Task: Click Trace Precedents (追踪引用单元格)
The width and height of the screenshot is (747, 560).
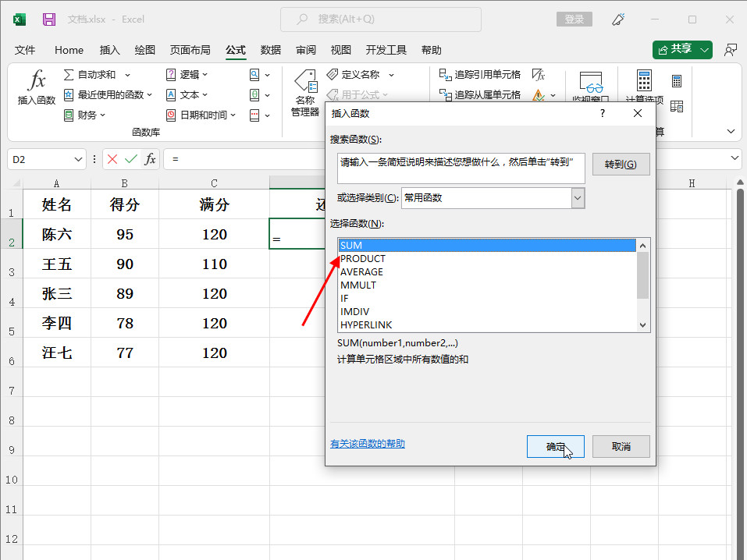Action: pyautogui.click(x=480, y=75)
